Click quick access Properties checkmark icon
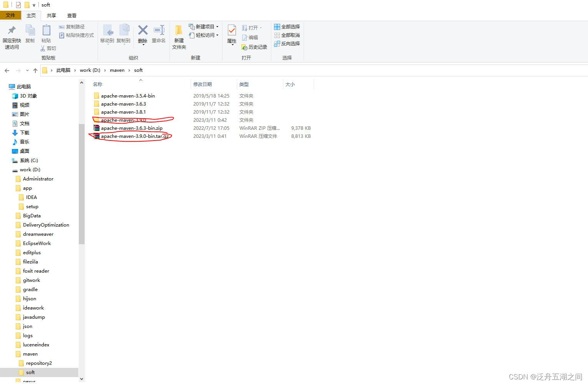This screenshot has width=588, height=384. point(18,5)
